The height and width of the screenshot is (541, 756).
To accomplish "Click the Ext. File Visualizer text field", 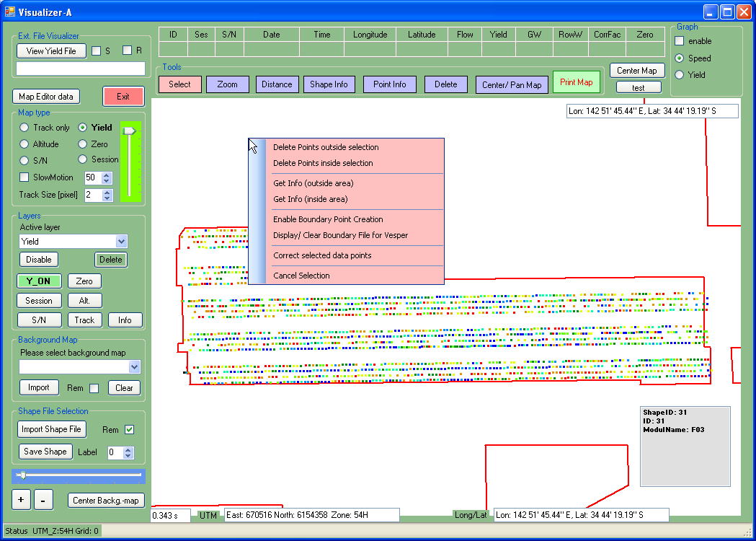I will tap(80, 69).
